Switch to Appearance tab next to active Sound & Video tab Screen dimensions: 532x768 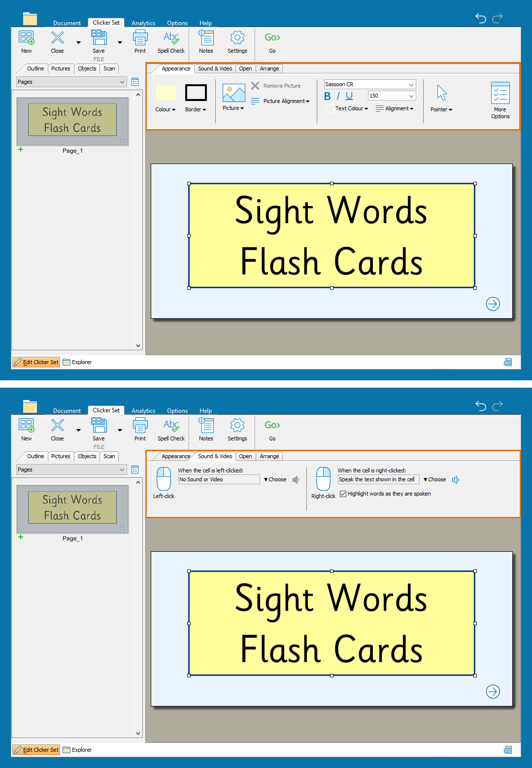[175, 456]
